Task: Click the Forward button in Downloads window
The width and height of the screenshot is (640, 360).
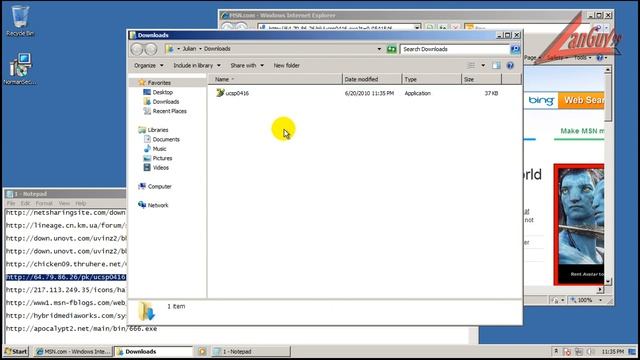Action: tap(151, 49)
